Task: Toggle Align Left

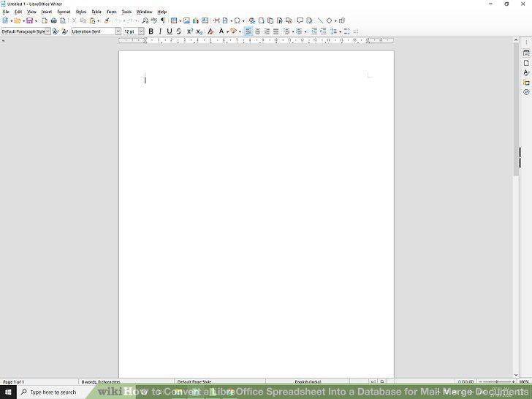Action: click(x=248, y=31)
